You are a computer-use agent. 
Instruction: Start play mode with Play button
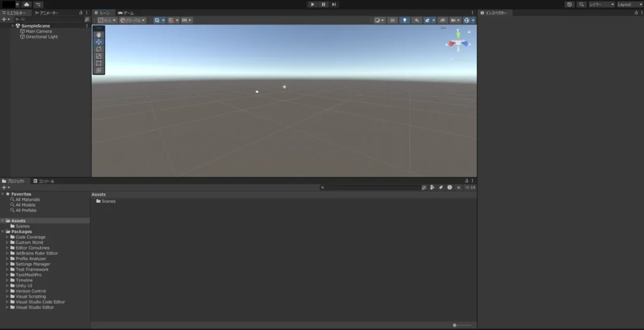[313, 4]
